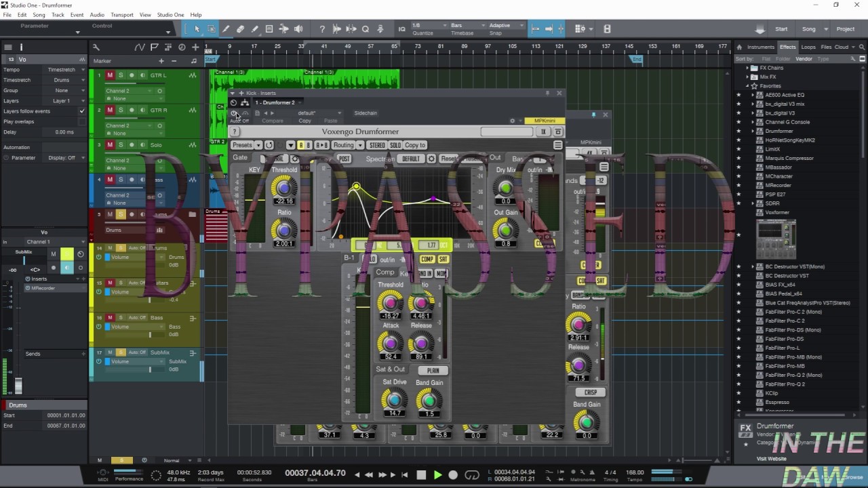
Task: Follow the Visit Website link
Action: click(x=772, y=459)
